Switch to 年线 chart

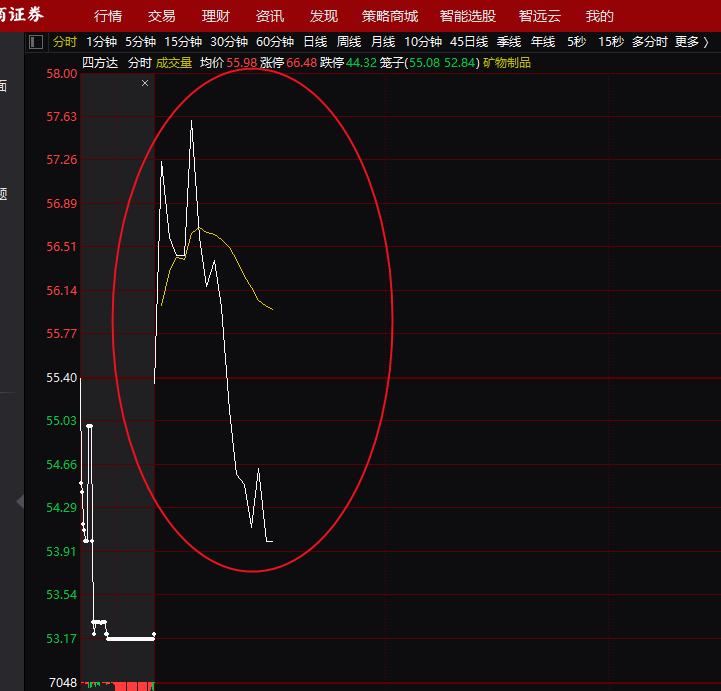(543, 42)
